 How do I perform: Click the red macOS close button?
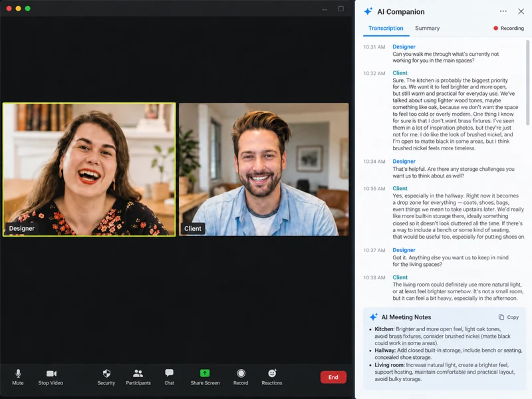(9, 9)
